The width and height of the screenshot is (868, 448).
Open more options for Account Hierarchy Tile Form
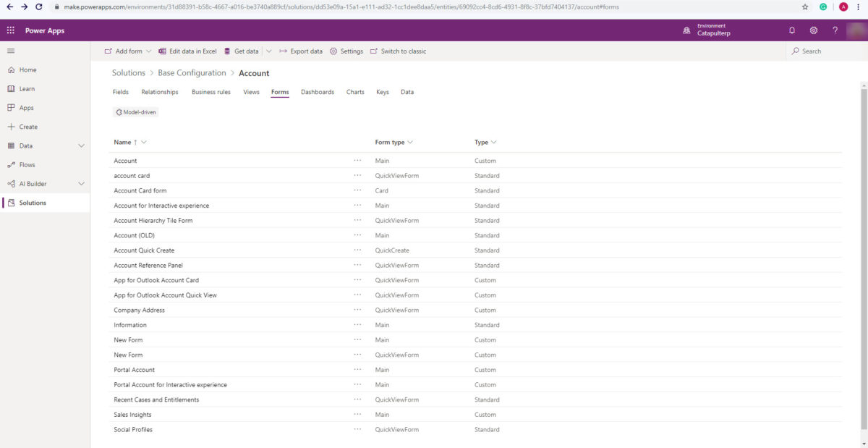click(357, 221)
